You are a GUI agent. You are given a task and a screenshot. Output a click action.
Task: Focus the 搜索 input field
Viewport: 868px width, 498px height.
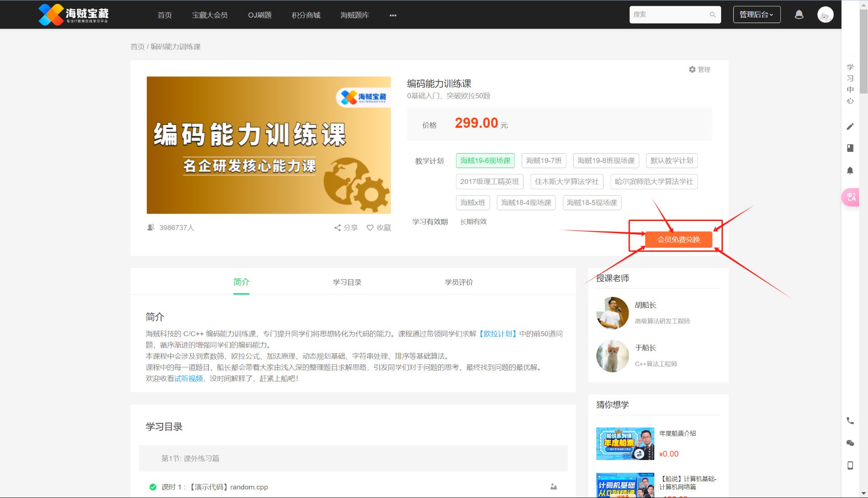tap(669, 14)
